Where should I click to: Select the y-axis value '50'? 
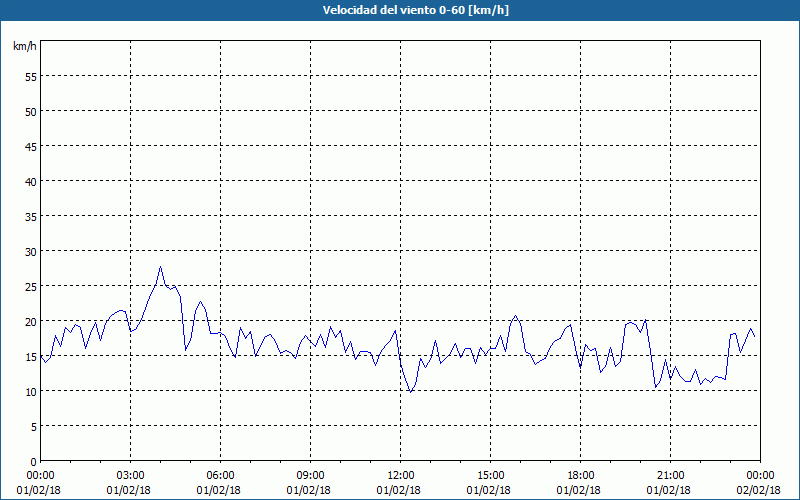coord(31,111)
